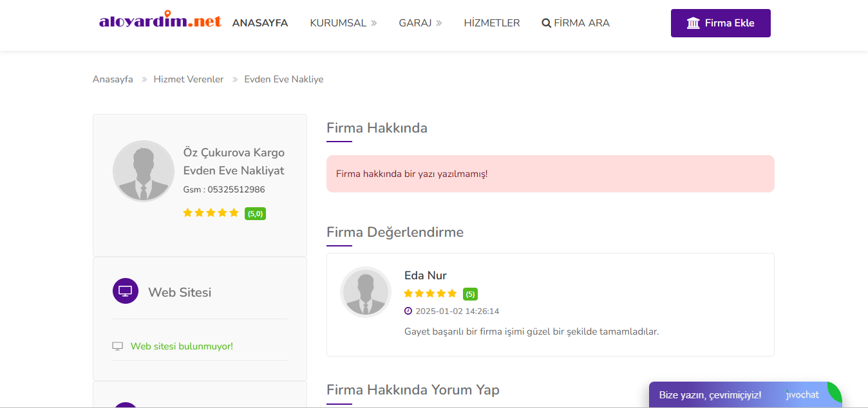Screen dimensions: 868x408
Task: Open the Hizmetler menu item
Action: (x=492, y=23)
